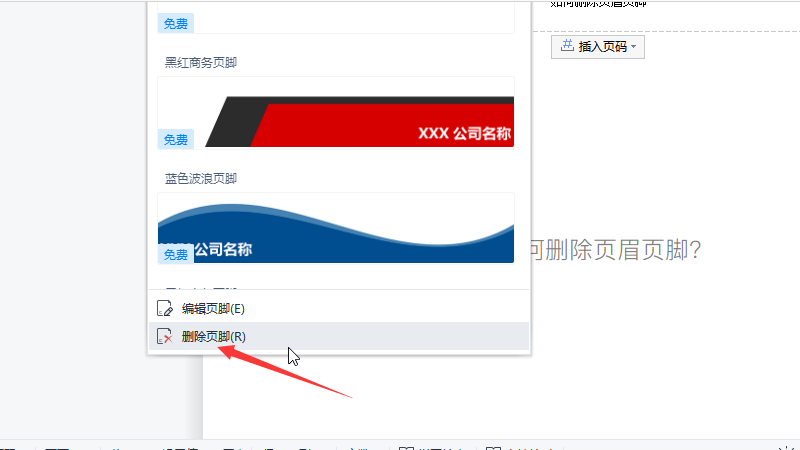
Task: Click the 免费 badge on the blue wave footer
Action: tap(176, 254)
